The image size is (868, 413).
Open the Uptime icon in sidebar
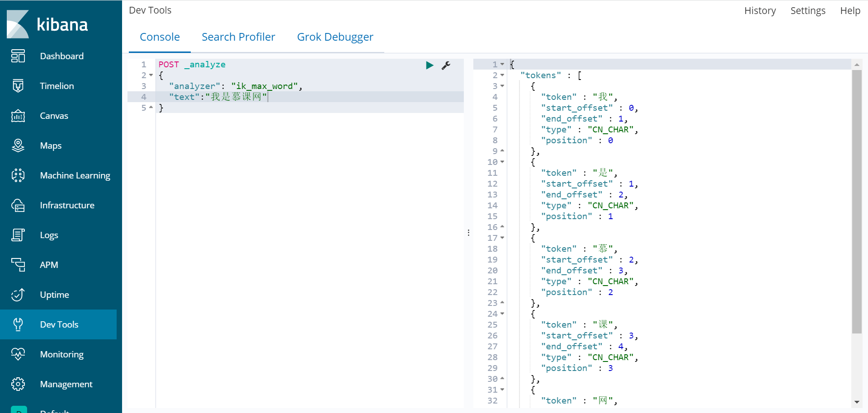click(x=18, y=295)
